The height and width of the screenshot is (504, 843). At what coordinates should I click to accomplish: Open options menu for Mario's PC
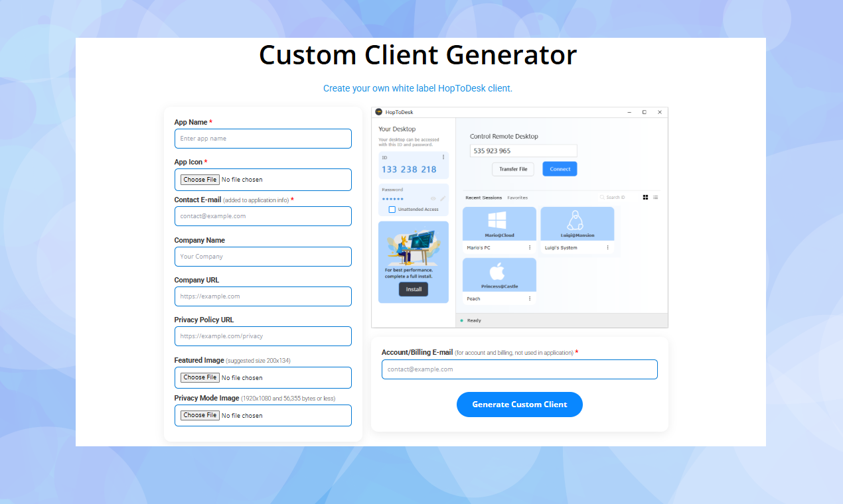[x=530, y=247]
